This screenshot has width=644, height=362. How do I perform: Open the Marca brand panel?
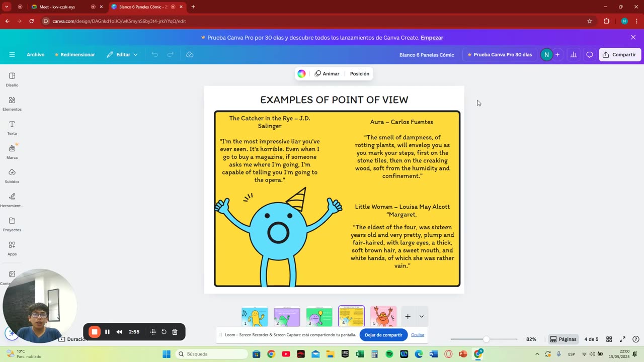tap(12, 152)
